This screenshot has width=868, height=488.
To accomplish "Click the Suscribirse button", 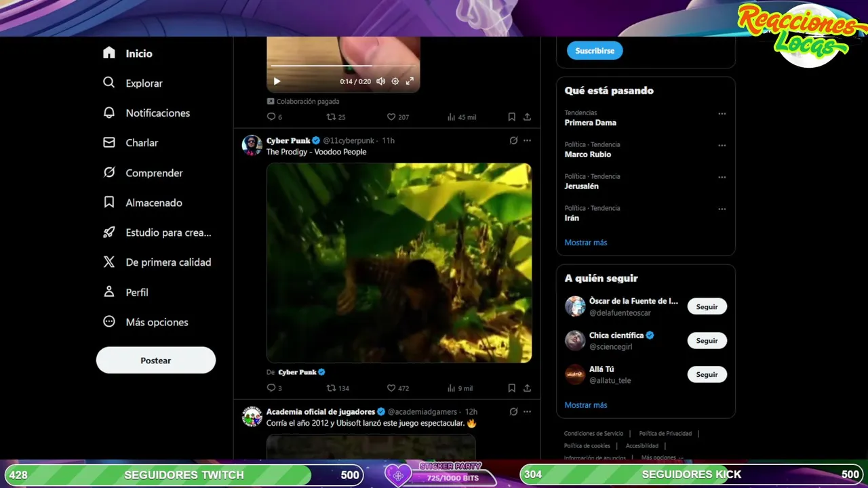I will 595,51.
